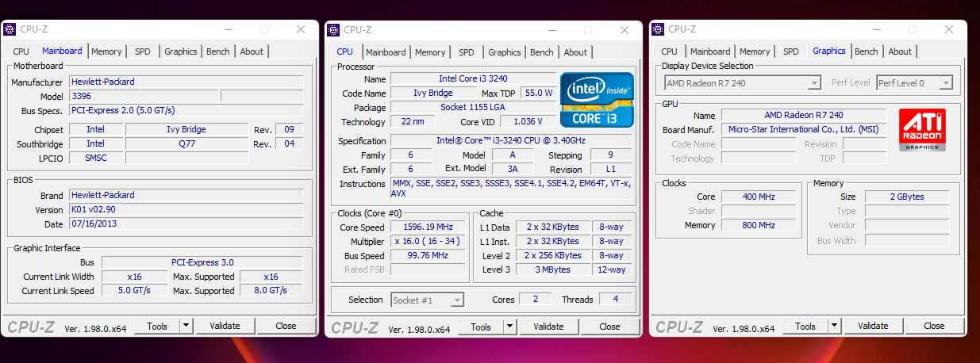Open Tools dropdown arrow in Graphics window
This screenshot has height=363, width=980.
pyautogui.click(x=834, y=326)
